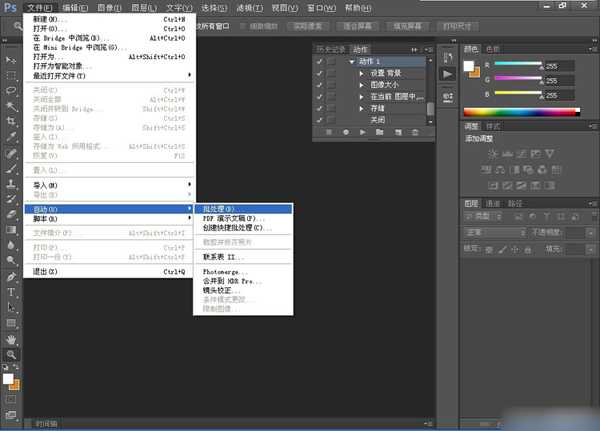This screenshot has height=431, width=600.
Task: Select the Eyedropper tool
Action: click(11, 138)
